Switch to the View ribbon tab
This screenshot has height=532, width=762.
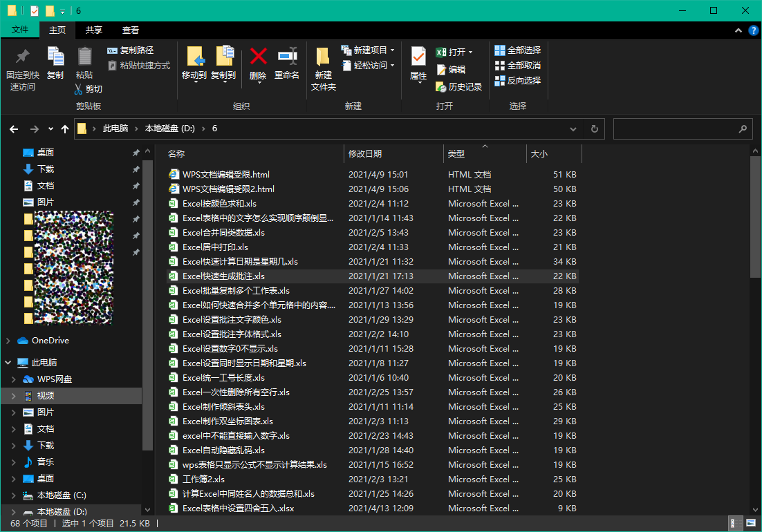tap(131, 30)
